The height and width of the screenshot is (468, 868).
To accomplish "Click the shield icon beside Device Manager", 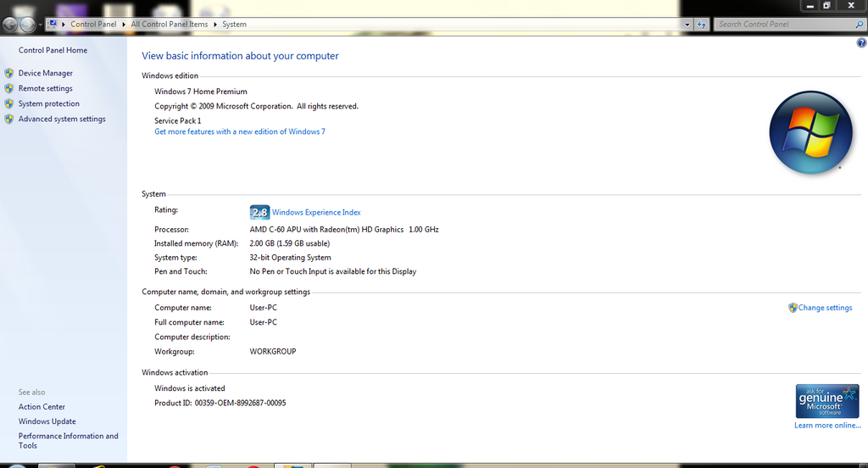I will [x=8, y=73].
